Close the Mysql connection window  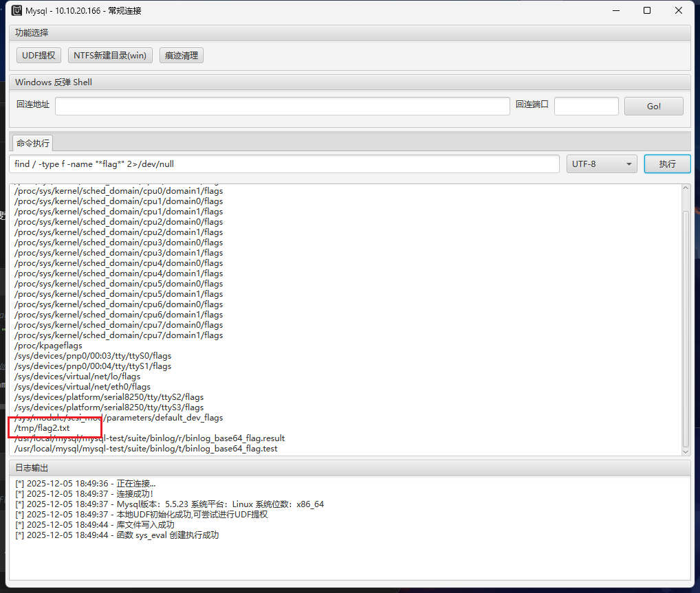coord(679,10)
